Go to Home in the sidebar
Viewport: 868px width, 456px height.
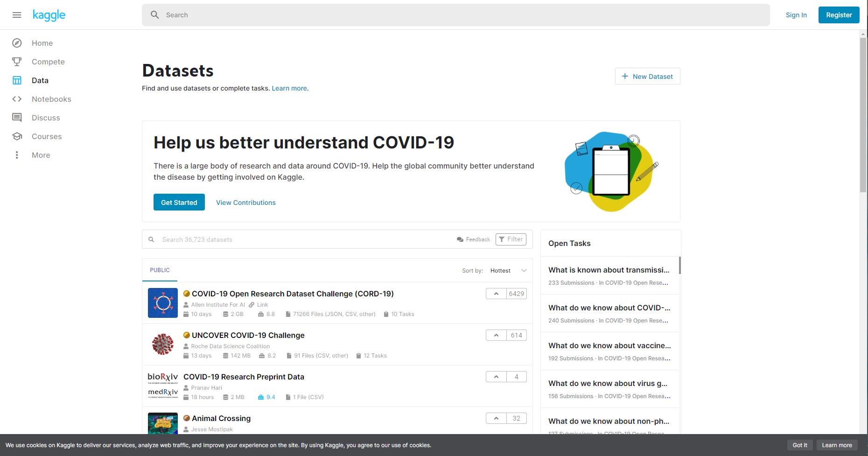click(42, 43)
